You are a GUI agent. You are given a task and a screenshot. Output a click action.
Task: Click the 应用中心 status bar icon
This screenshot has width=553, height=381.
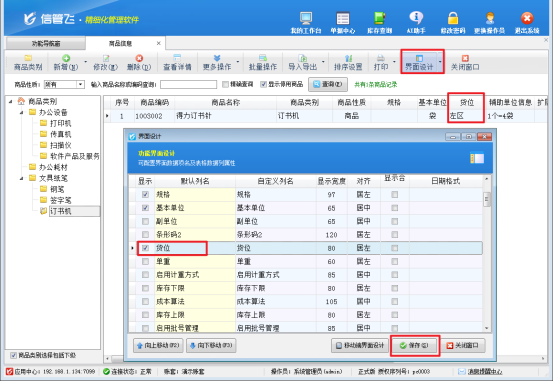click(10, 371)
